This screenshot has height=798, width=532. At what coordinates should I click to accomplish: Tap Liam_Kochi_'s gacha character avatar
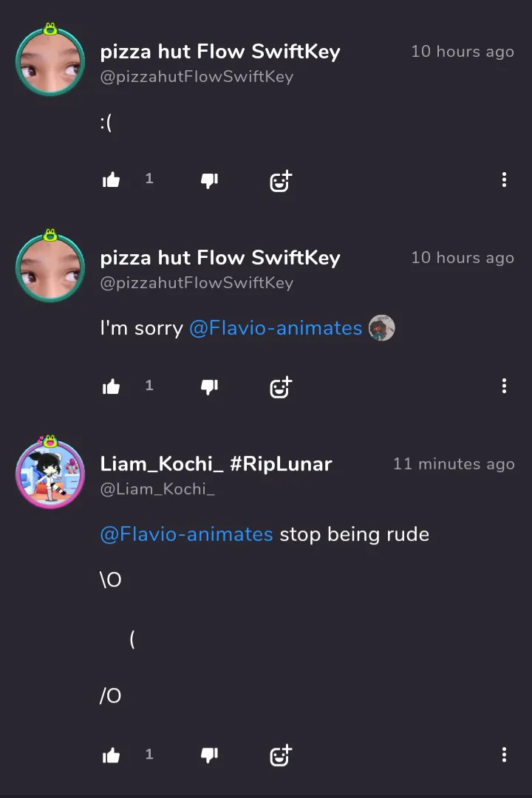(x=50, y=472)
